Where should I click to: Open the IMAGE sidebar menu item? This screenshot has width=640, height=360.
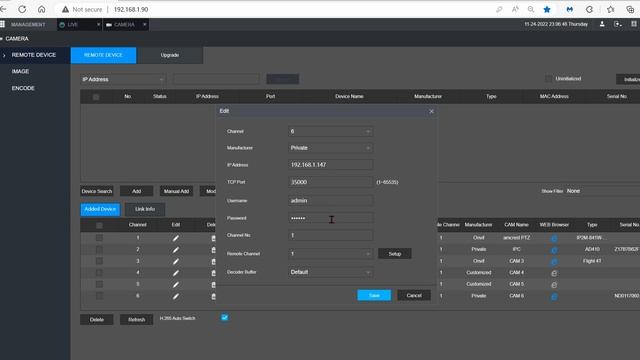[x=20, y=71]
